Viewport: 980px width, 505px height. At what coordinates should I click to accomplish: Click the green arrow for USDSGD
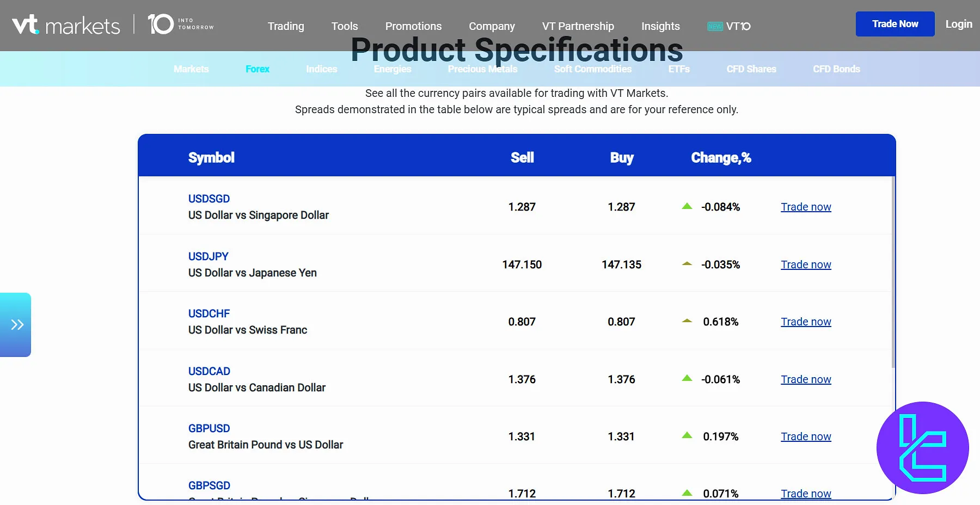tap(687, 206)
